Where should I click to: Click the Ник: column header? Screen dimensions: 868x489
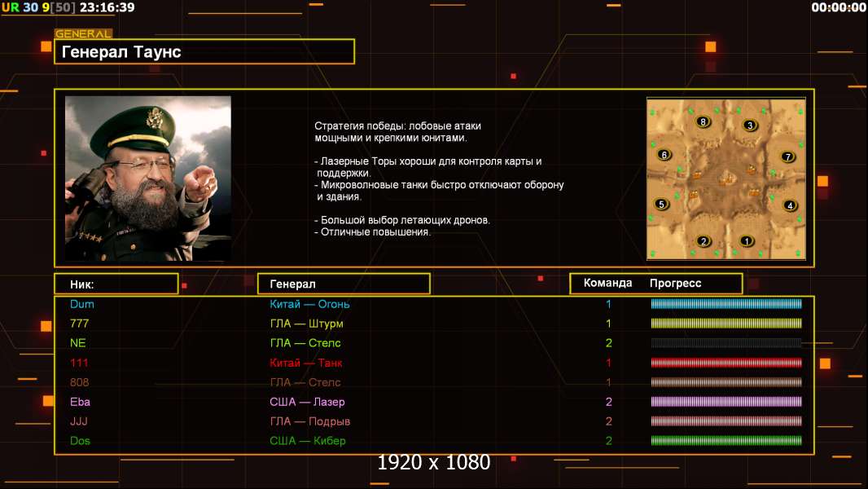(116, 284)
